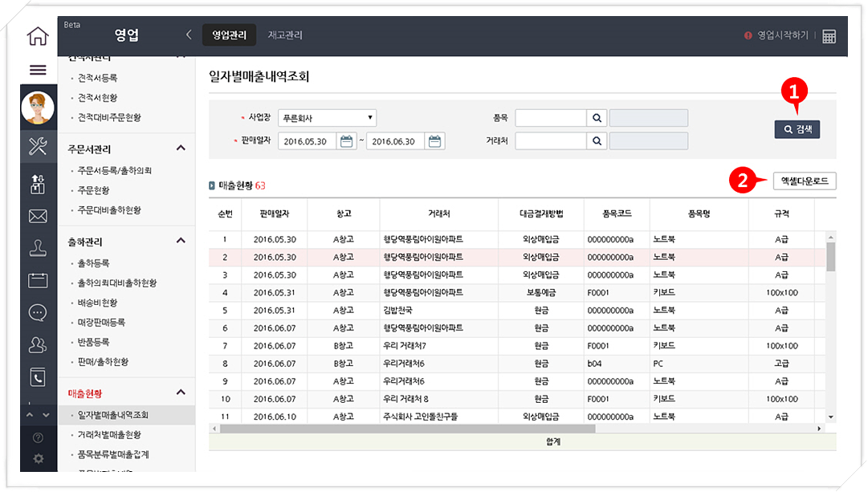The image size is (868, 496).
Task: Open end date calendar picker
Action: pyautogui.click(x=435, y=141)
